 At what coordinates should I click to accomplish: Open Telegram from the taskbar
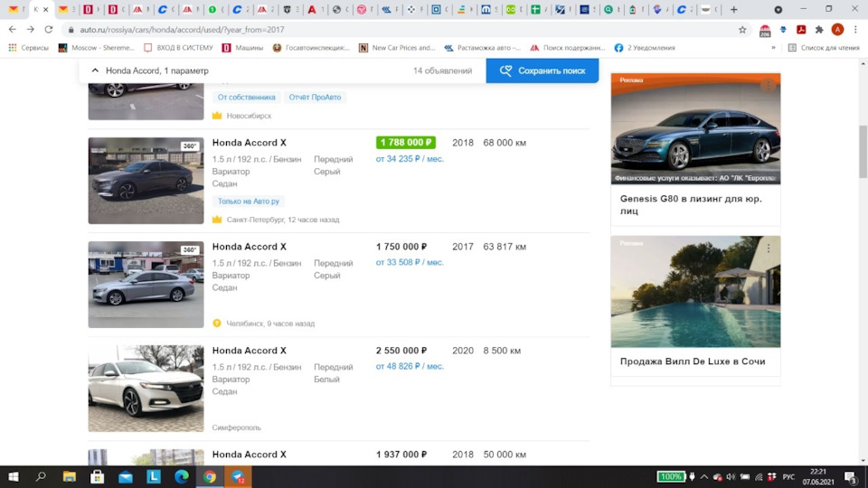[x=238, y=477]
